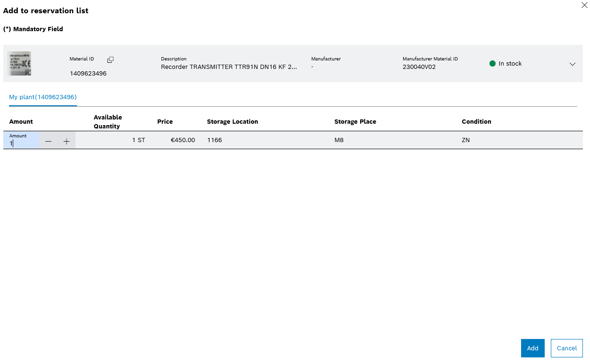Add the item to the reservation list
The height and width of the screenshot is (364, 590).
(x=533, y=348)
